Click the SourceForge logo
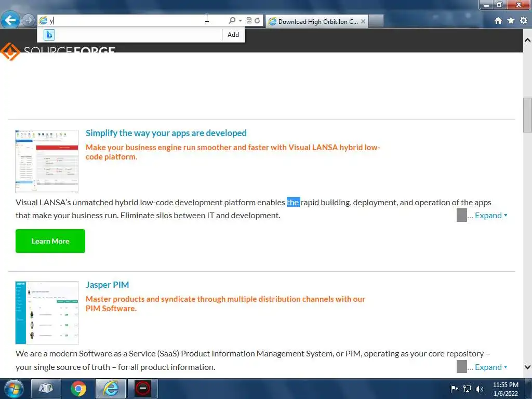 click(x=58, y=51)
